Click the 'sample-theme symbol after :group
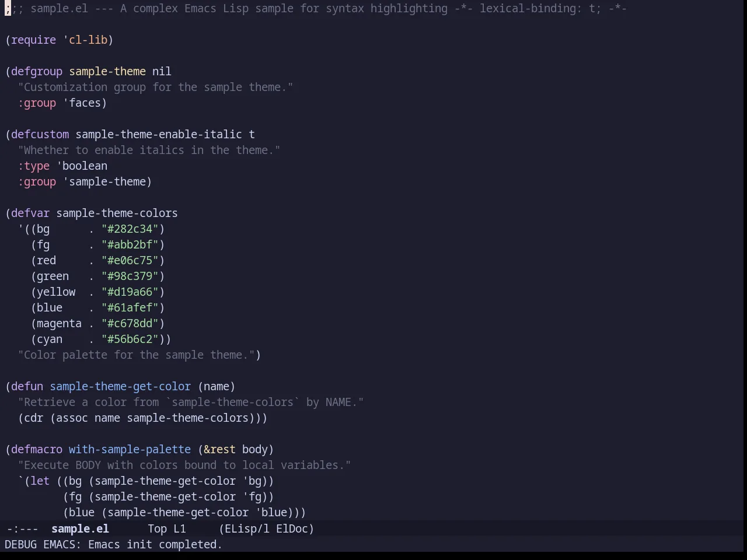This screenshot has height=560, width=747. point(104,181)
